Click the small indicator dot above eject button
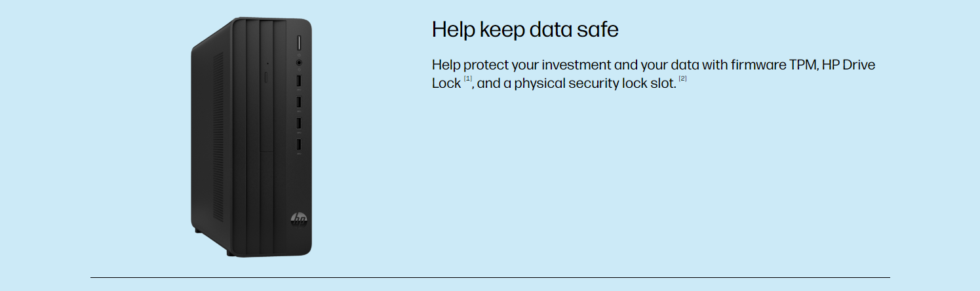The height and width of the screenshot is (291, 980). [267, 64]
